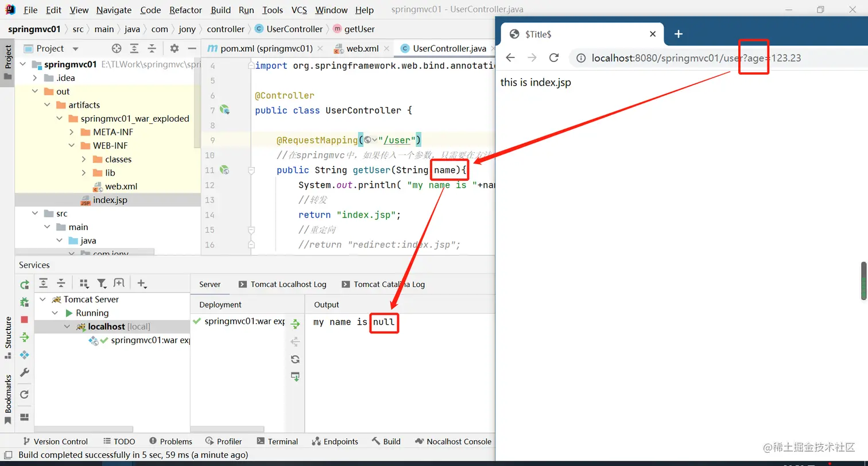Expand the lib folder
Image resolution: width=868 pixels, height=466 pixels.
coord(84,173)
